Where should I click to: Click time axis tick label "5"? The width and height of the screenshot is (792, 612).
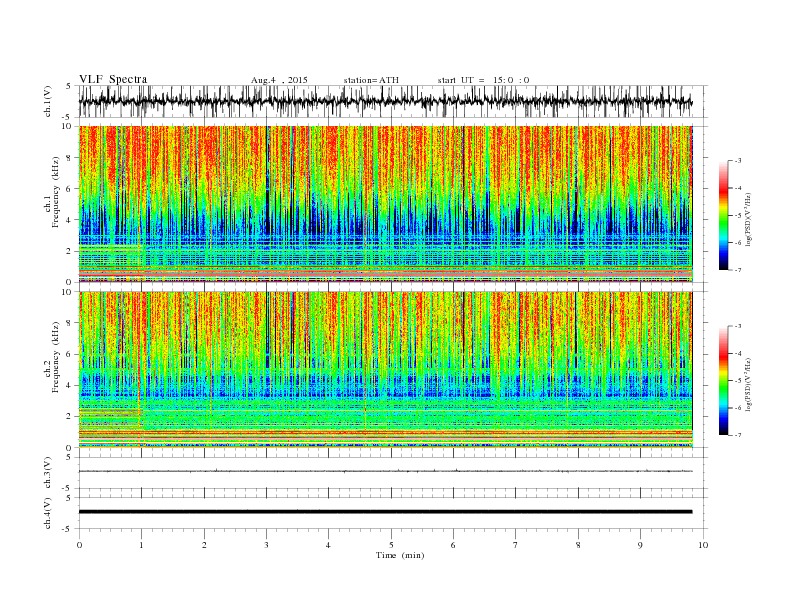[391, 545]
